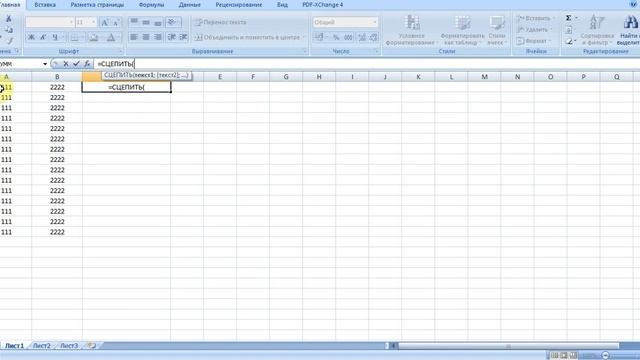Decrease indent in the alignment group

click(172, 37)
